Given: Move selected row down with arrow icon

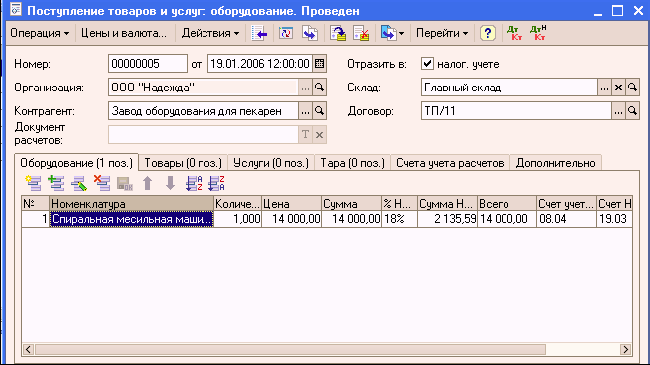Looking at the screenshot, I should click(x=170, y=183).
